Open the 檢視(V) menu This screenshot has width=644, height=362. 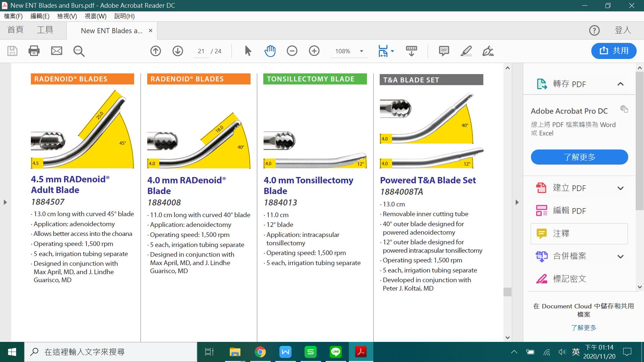(67, 16)
